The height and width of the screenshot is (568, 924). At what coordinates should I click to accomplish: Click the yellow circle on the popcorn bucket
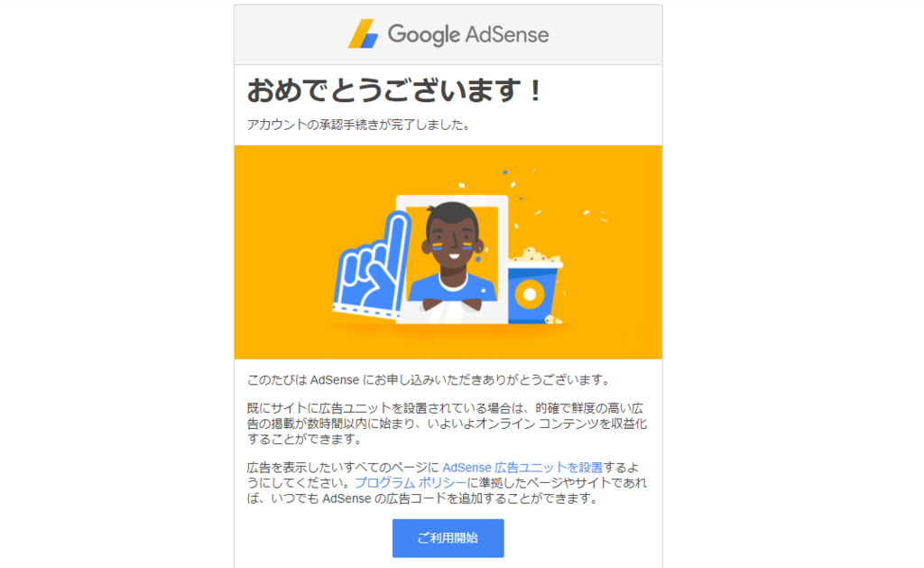529,294
